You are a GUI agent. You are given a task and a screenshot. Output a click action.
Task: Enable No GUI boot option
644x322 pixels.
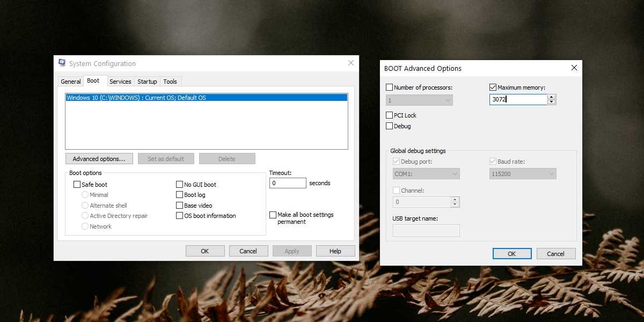click(x=180, y=185)
